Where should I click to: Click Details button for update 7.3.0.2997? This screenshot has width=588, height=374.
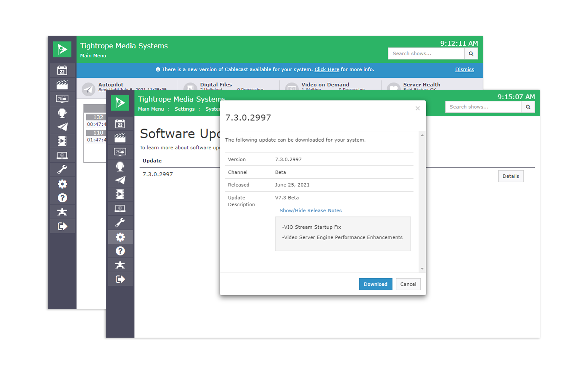[511, 176]
